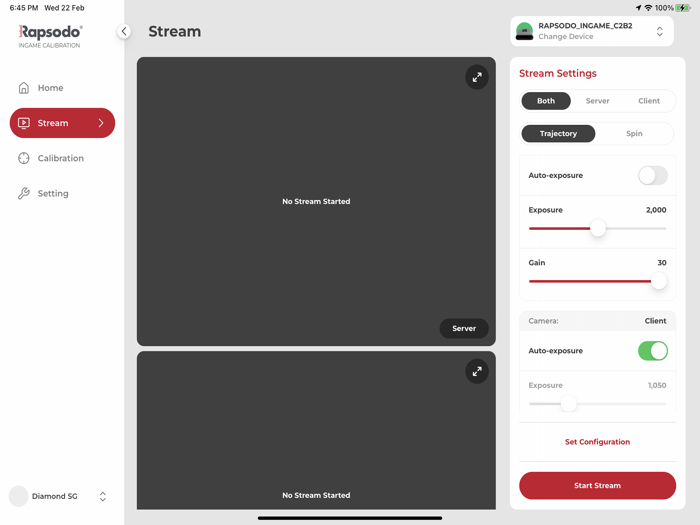Click the Rapsodo Ingame Calibration logo
Screen dimensions: 700x525
(50, 36)
